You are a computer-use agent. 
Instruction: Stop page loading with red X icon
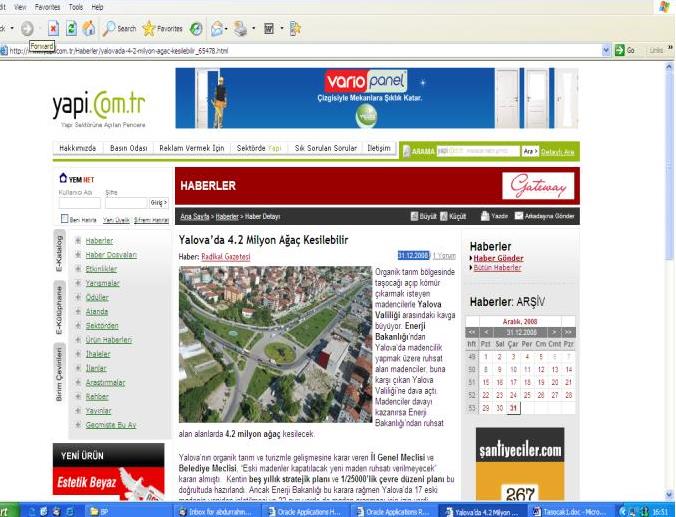point(53,28)
